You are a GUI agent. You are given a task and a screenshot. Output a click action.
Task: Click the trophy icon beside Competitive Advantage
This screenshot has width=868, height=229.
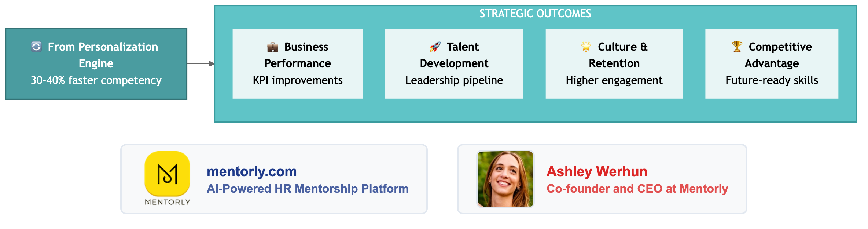(737, 47)
